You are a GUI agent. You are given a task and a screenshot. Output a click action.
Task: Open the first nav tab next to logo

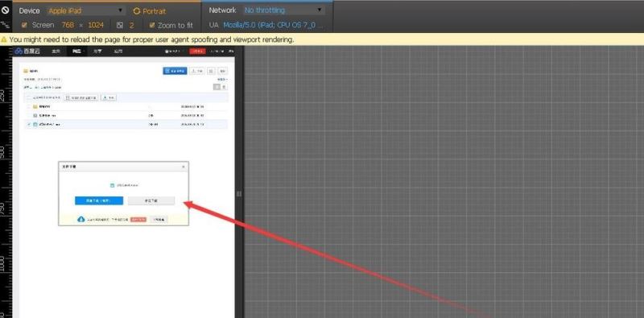tap(56, 52)
